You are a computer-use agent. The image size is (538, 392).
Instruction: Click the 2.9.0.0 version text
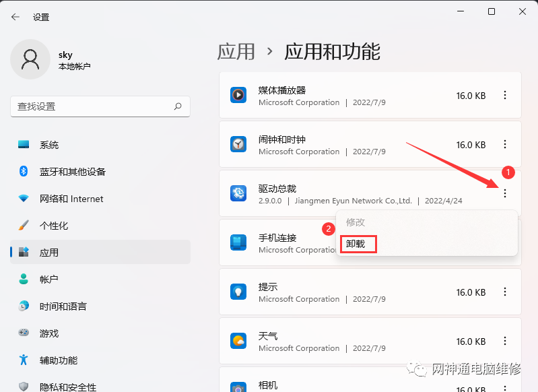pos(270,201)
